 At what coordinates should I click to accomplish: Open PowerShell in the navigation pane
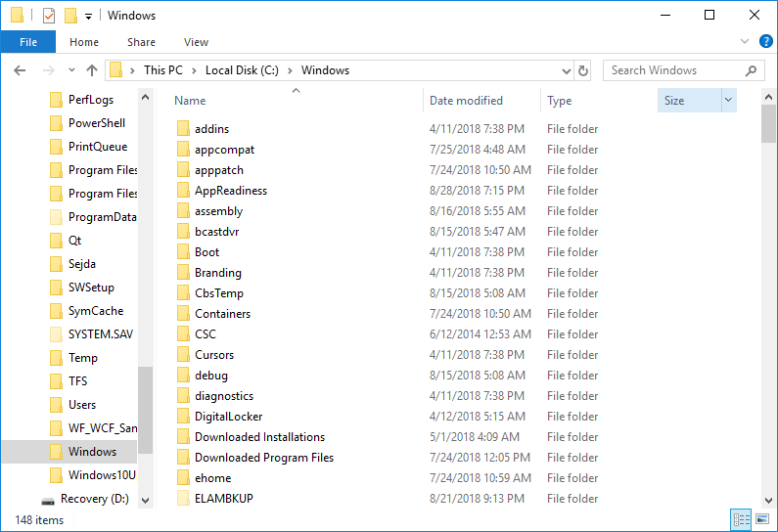click(96, 123)
